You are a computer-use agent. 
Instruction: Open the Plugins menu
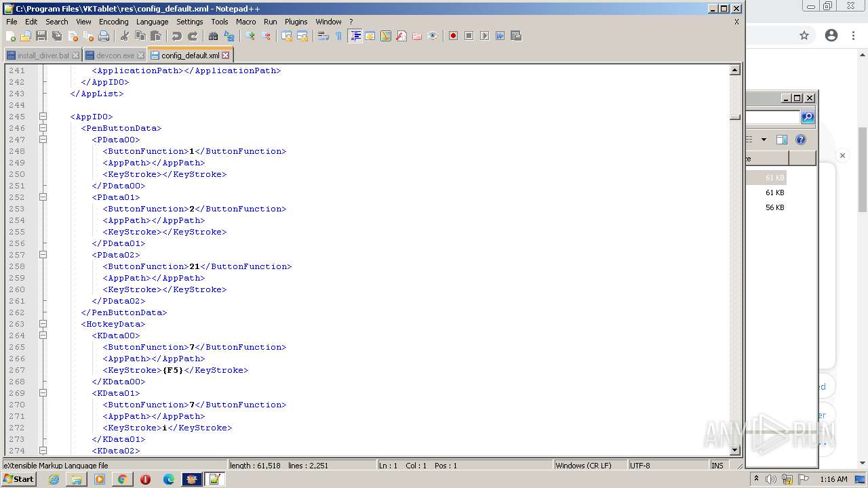[296, 22]
